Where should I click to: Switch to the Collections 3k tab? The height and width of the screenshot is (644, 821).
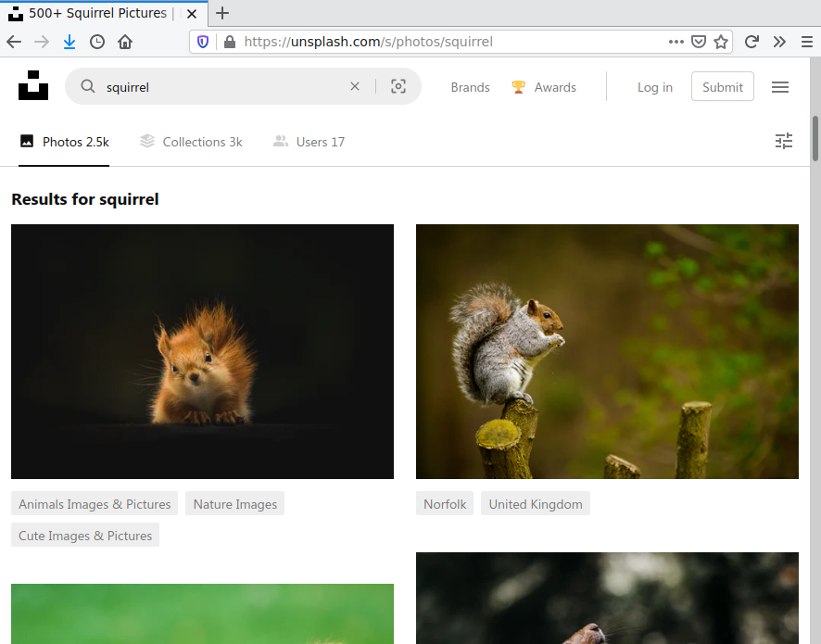(x=191, y=142)
